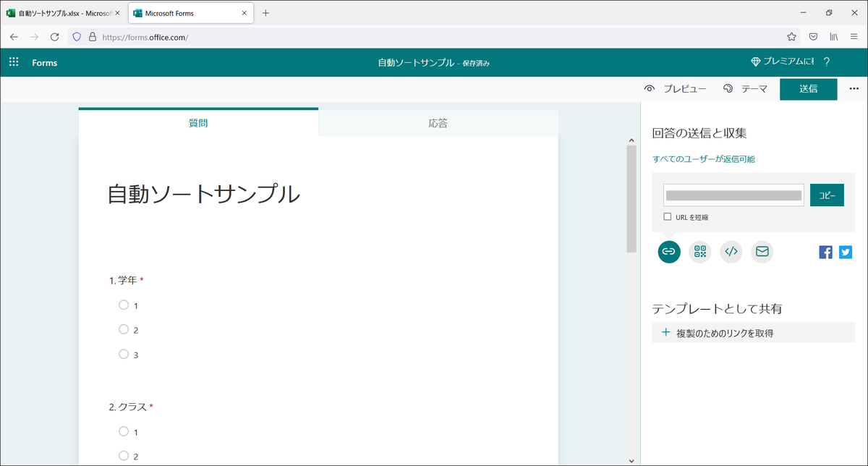This screenshot has width=868, height=466.
Task: Select the link sharing icon
Action: pyautogui.click(x=668, y=252)
